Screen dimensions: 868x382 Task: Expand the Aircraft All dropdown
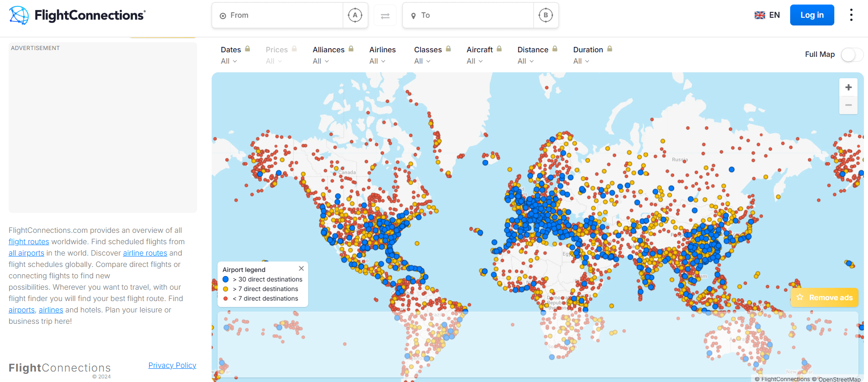click(x=475, y=61)
